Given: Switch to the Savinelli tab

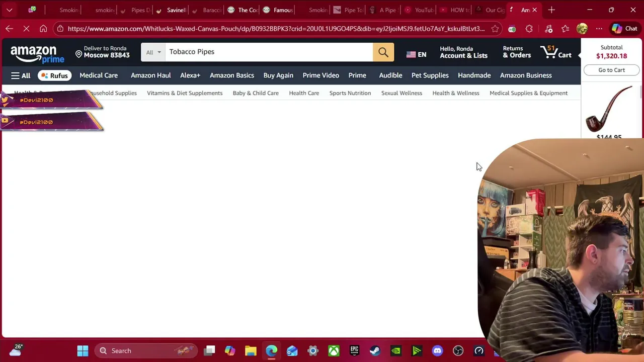Looking at the screenshot, I should tap(171, 10).
